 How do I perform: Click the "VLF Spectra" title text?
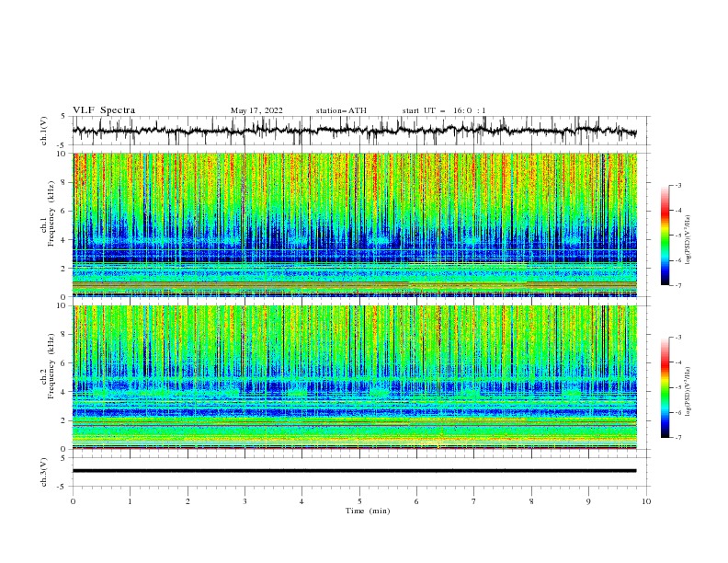coord(104,110)
